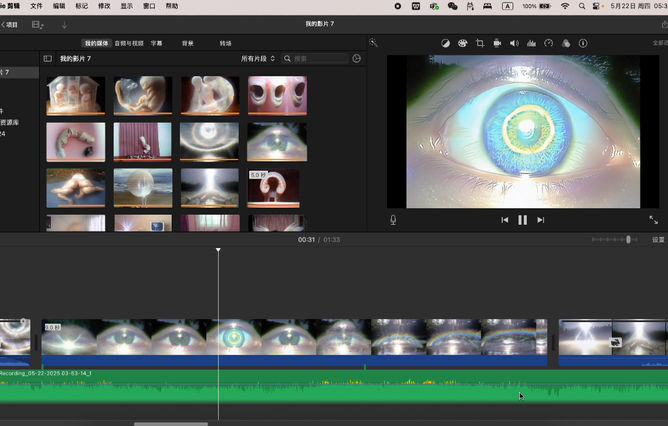This screenshot has width=668, height=426.
Task: Open timeline 设置 settings
Action: 658,239
